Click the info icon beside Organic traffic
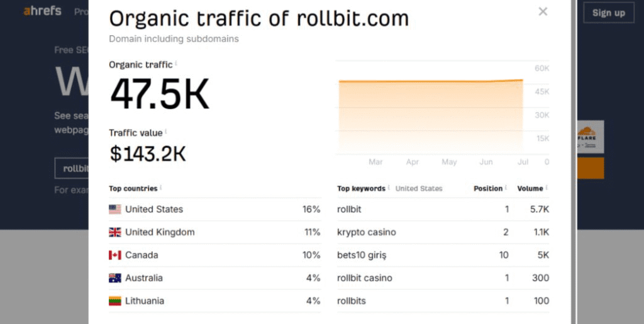The width and height of the screenshot is (644, 324). click(x=176, y=64)
